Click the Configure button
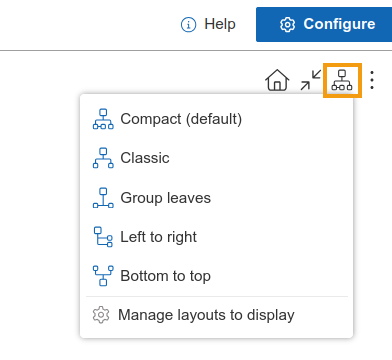The image size is (392, 360). [324, 24]
